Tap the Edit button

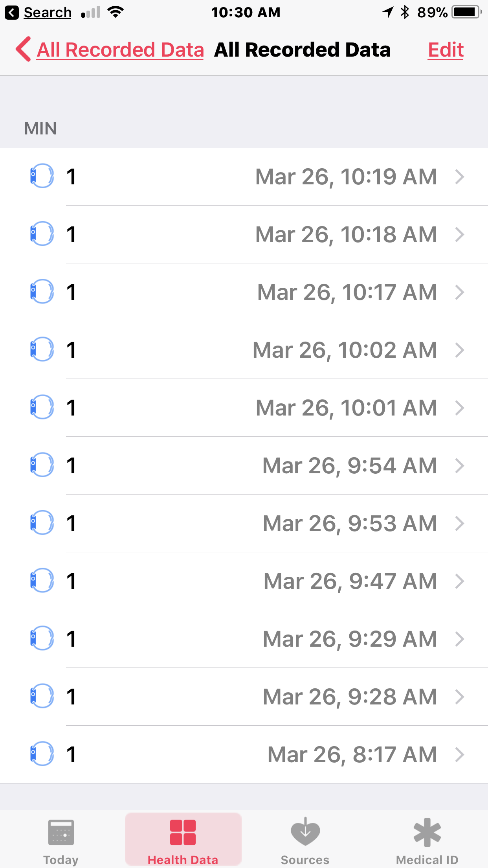[x=446, y=50]
